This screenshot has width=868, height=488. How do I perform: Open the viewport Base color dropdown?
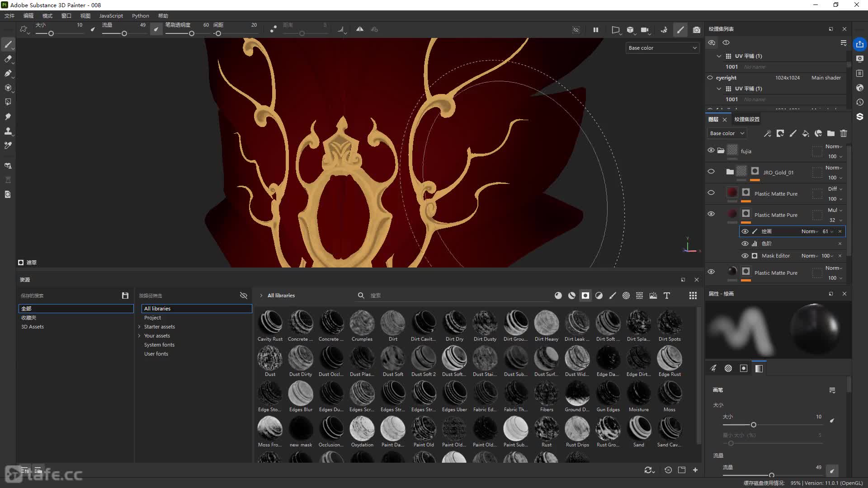(x=662, y=48)
